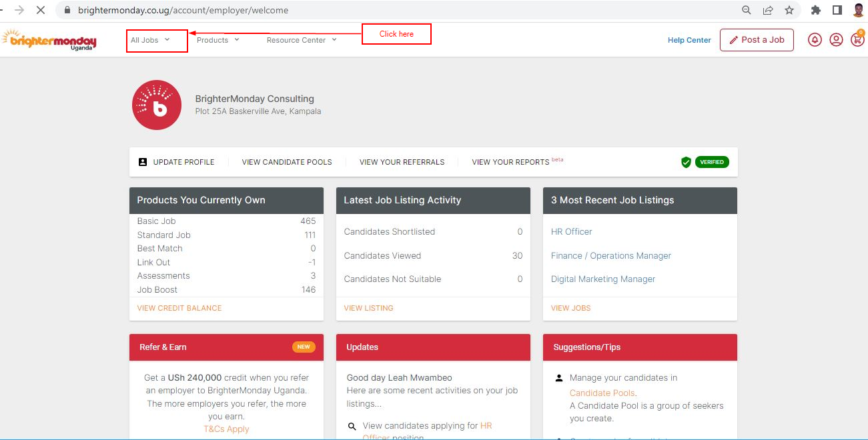868x440 pixels.
Task: Select VIEW CANDIDATE POOLS tab
Action: click(287, 162)
